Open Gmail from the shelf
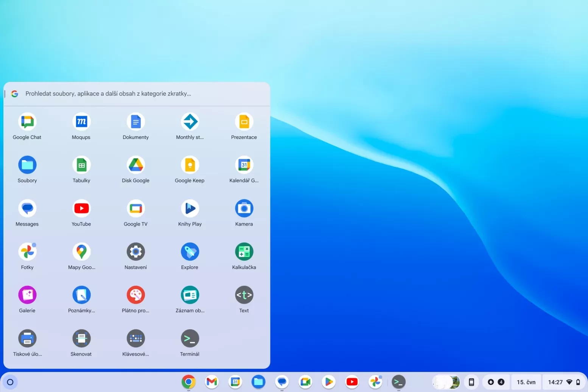This screenshot has height=392, width=588. [x=212, y=382]
